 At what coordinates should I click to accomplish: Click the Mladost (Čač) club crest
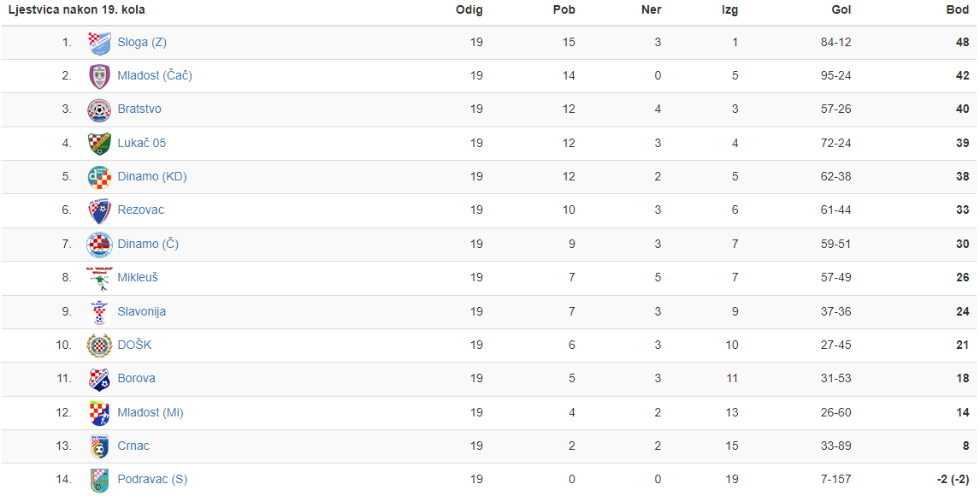pyautogui.click(x=99, y=76)
